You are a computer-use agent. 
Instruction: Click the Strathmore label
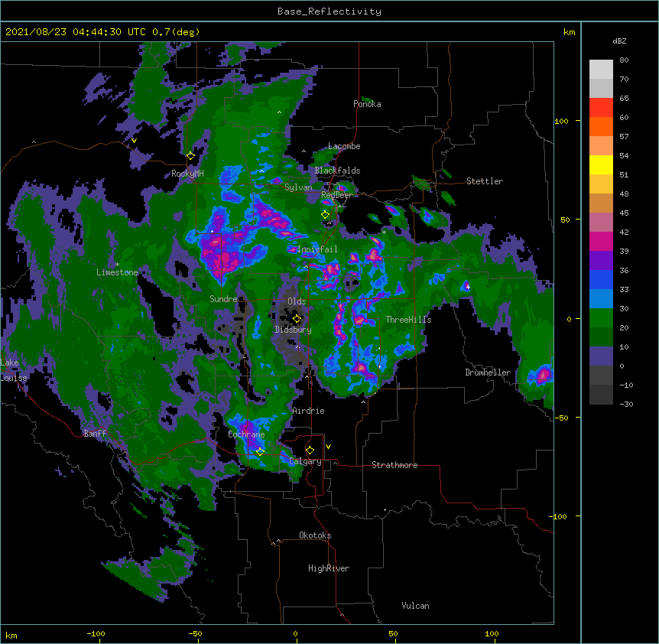point(394,465)
